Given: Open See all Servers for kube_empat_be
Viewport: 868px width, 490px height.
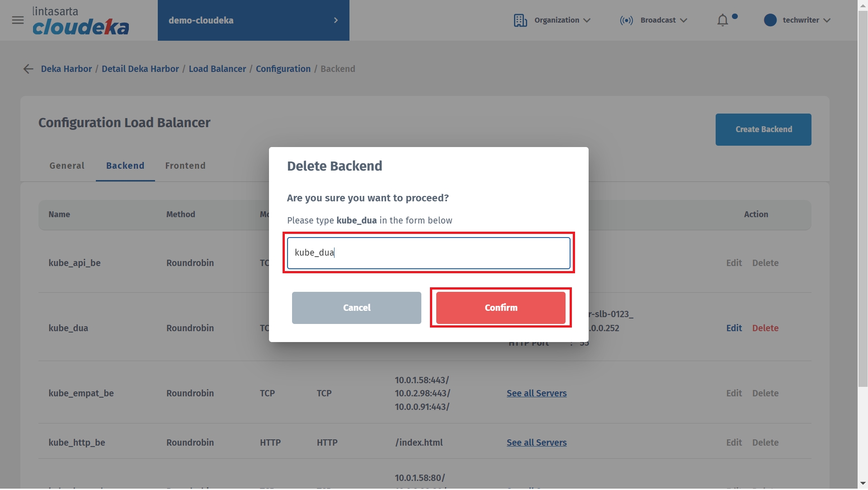Looking at the screenshot, I should [x=537, y=394].
